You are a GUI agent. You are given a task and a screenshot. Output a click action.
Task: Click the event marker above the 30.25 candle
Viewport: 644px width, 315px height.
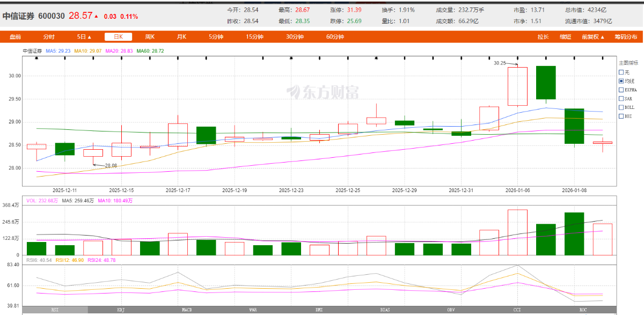(x=517, y=58)
